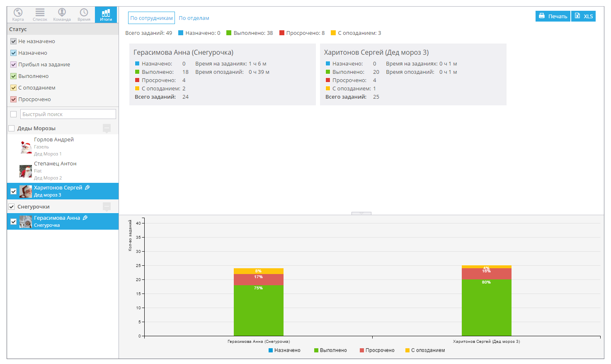Click "Время на заданиях: 1 ч 6 м" text

click(x=231, y=63)
